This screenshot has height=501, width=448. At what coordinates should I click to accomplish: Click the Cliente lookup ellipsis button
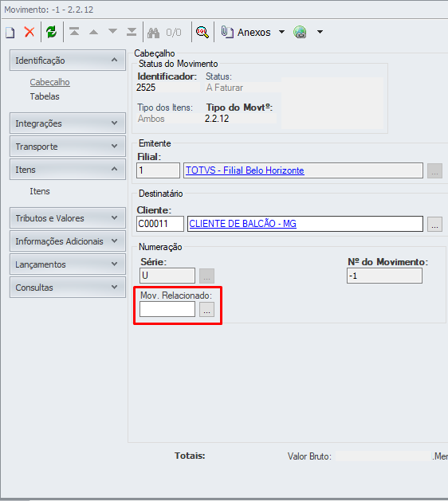point(435,224)
